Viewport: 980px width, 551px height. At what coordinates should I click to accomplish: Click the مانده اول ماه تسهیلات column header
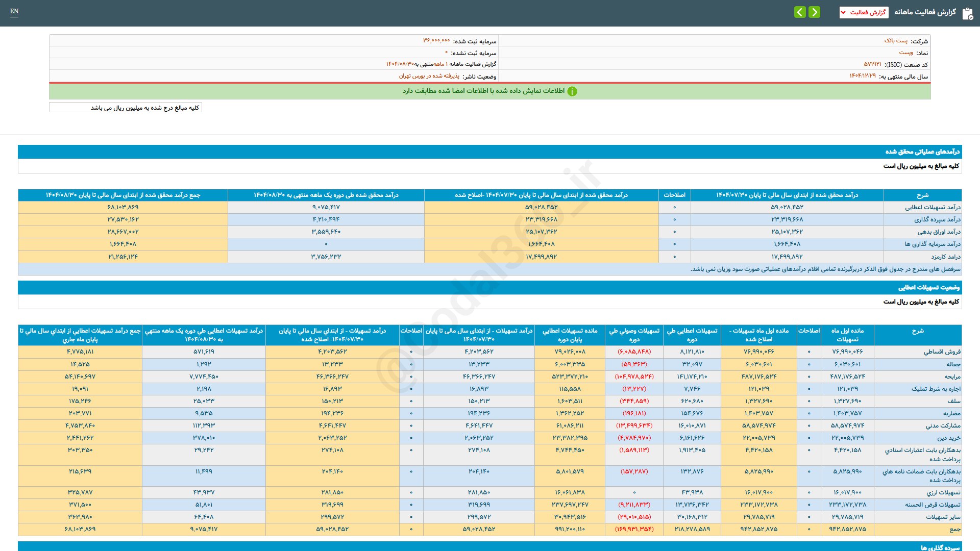click(847, 335)
